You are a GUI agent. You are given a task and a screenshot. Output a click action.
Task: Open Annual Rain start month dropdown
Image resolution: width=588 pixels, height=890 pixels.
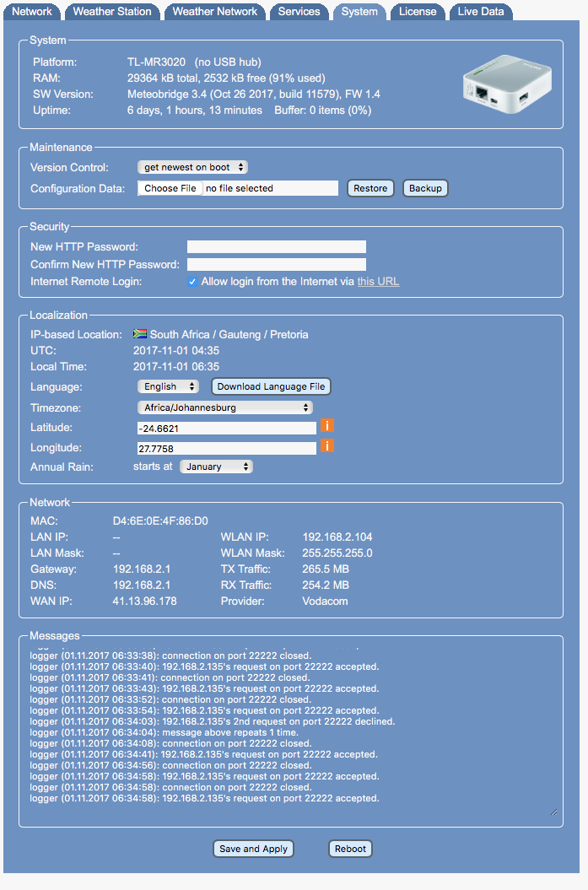coord(216,467)
